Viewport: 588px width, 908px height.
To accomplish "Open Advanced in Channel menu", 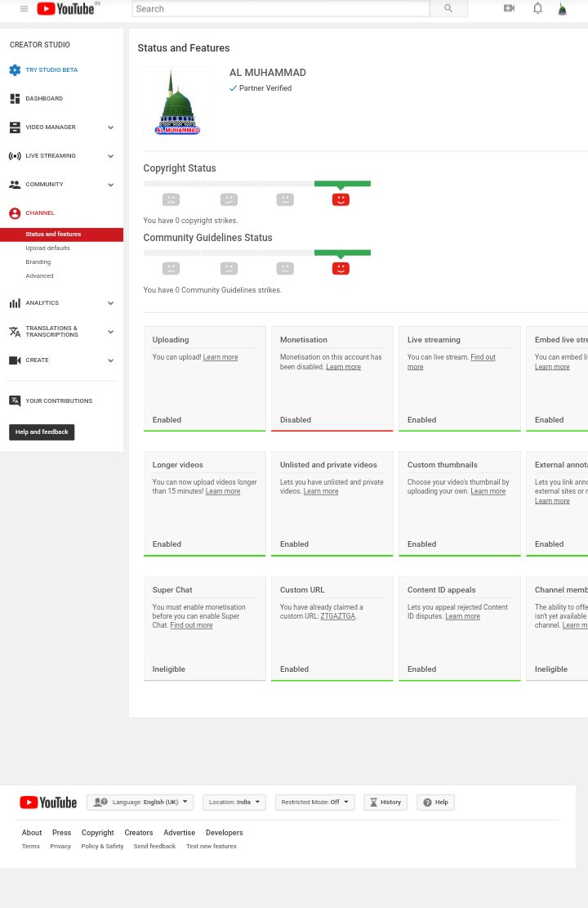I will click(39, 276).
